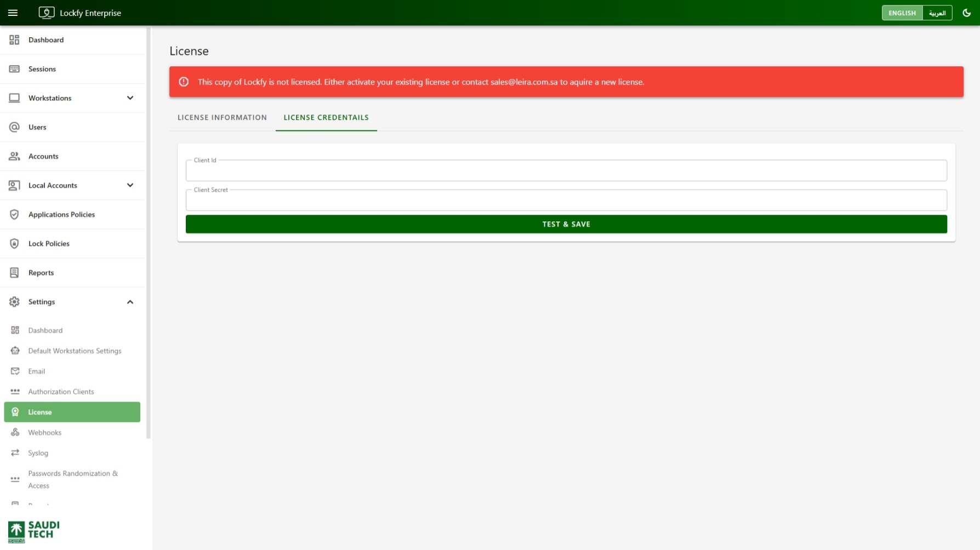Screen dimensions: 980x550
Task: Click the Local Accounts icon
Action: [x=14, y=185]
